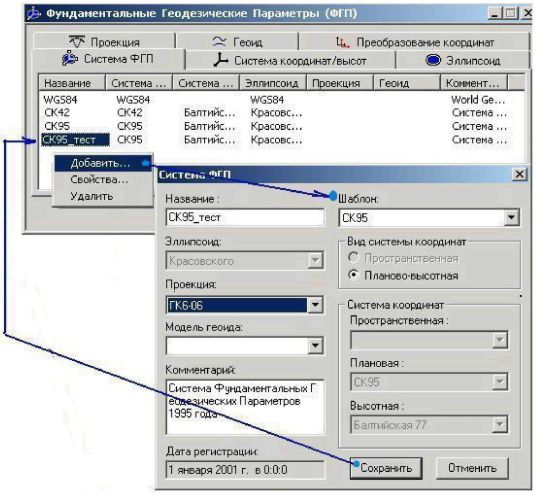
Task: Close the Система ФГП dialog
Action: pos(519,174)
